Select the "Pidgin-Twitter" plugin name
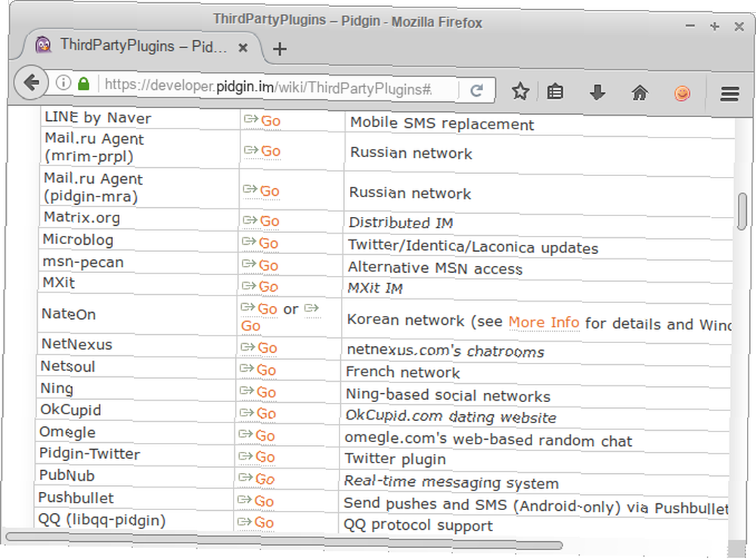This screenshot has width=756, height=560. (x=90, y=453)
